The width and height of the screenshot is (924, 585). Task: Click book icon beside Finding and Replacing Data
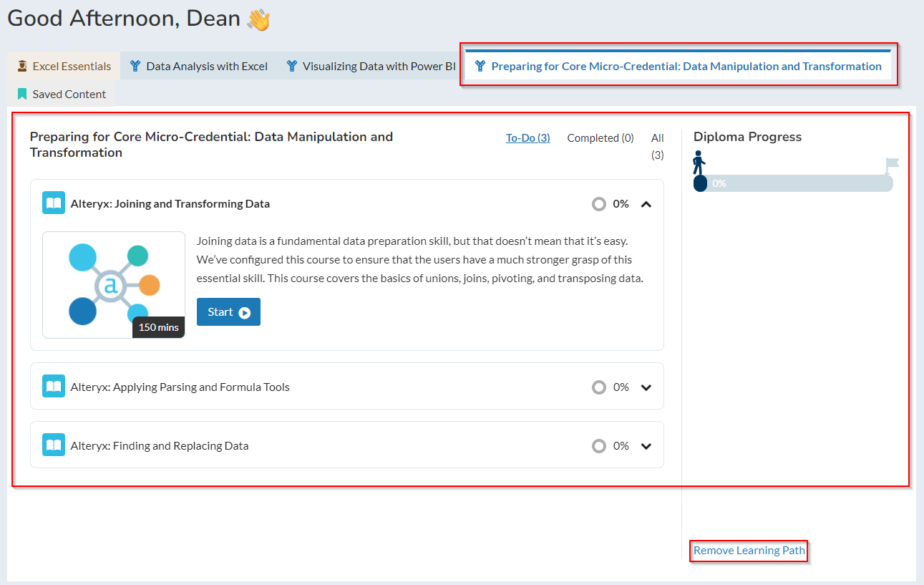coord(54,445)
